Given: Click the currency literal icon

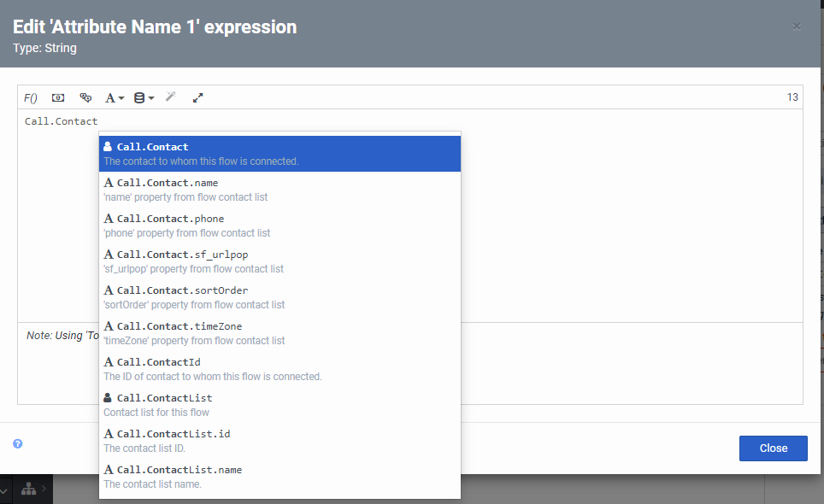Looking at the screenshot, I should coord(58,98).
